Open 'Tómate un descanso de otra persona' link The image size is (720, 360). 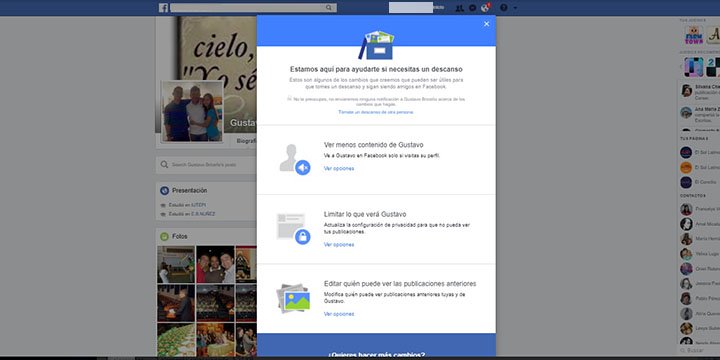(376, 112)
